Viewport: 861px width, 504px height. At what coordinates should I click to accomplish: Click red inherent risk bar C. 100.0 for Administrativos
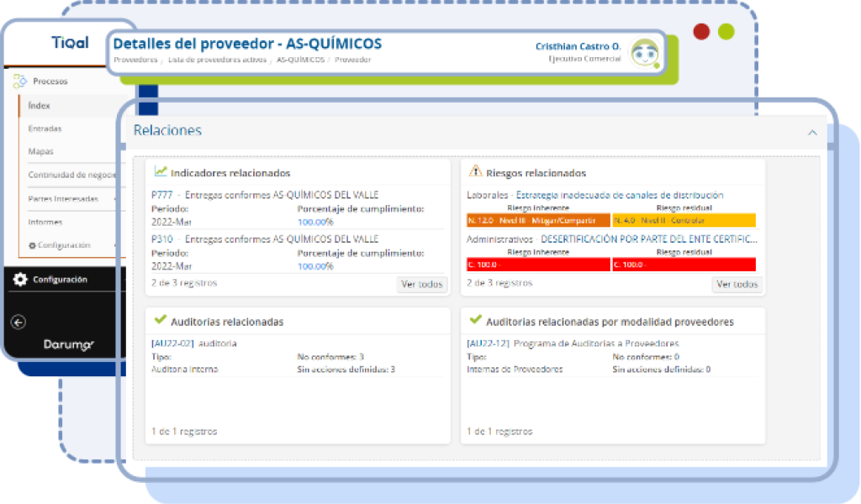[x=538, y=265]
